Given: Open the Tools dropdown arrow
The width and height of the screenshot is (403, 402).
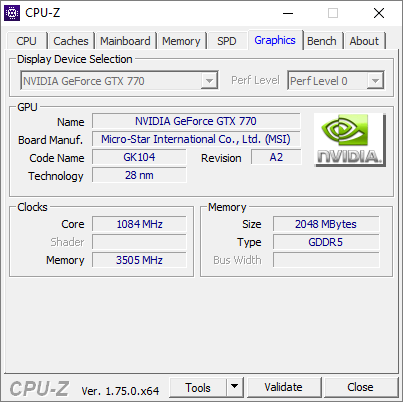Looking at the screenshot, I should coord(235,387).
